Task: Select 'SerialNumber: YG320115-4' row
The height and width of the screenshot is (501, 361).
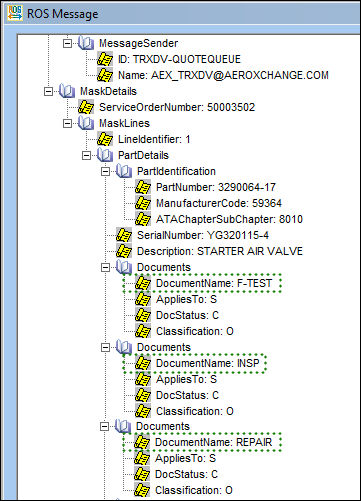Action: click(x=203, y=235)
